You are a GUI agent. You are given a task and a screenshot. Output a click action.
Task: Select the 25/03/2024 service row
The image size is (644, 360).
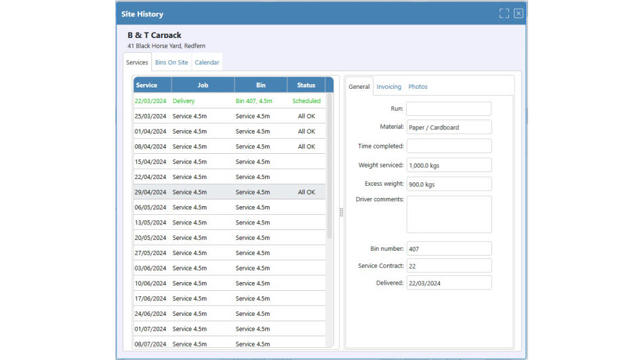(229, 116)
